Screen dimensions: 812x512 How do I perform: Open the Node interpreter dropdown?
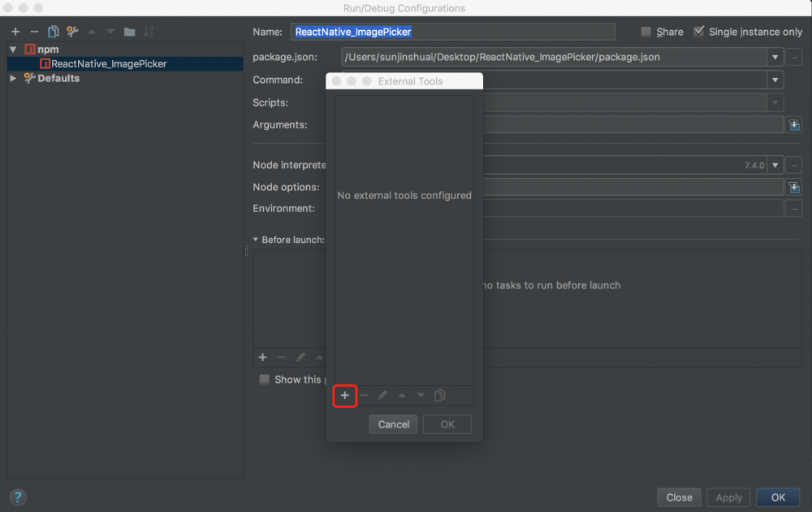coord(775,165)
